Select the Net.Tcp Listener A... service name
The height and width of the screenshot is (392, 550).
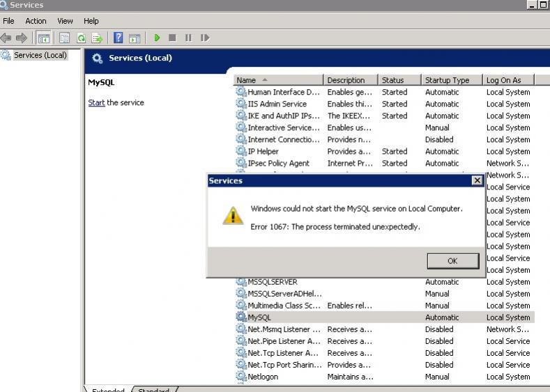click(283, 353)
